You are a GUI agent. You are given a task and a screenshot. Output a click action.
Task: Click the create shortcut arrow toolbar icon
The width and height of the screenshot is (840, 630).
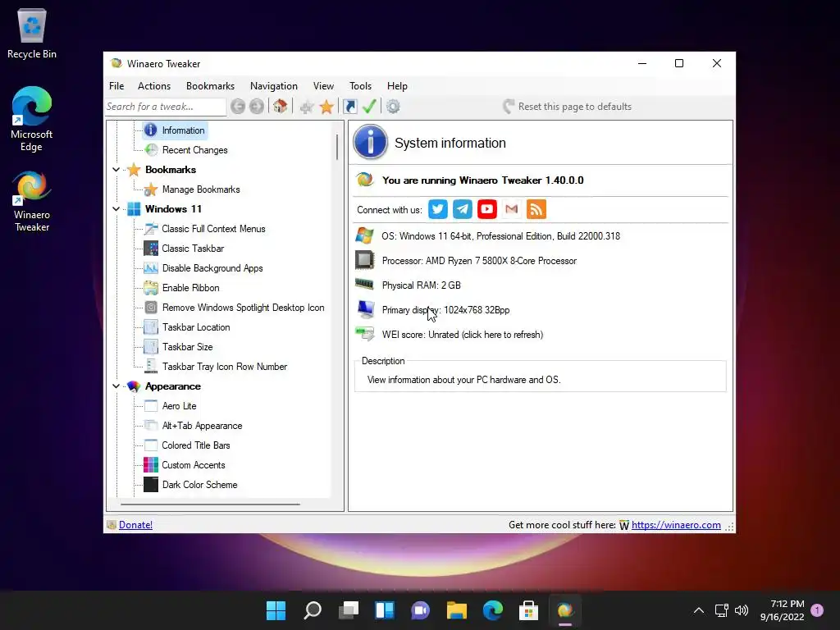pos(349,107)
